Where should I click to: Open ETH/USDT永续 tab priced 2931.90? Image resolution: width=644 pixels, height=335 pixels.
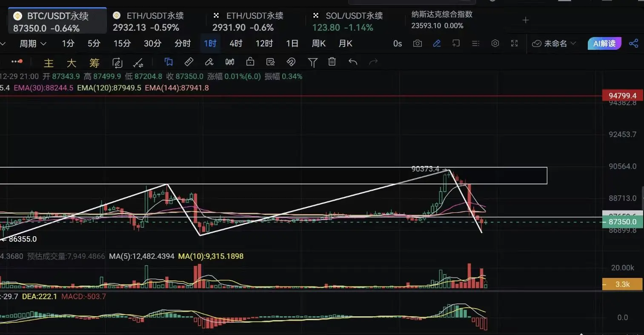pyautogui.click(x=248, y=22)
